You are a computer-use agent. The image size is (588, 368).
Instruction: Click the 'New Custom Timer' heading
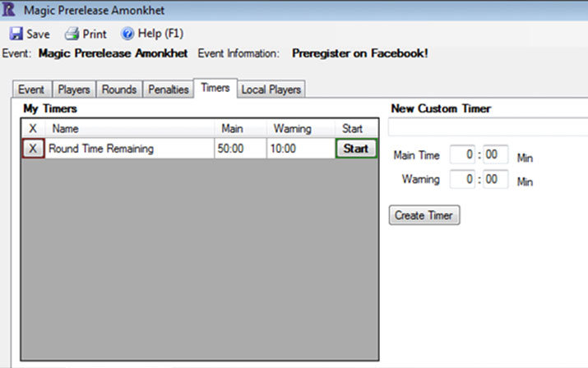click(441, 108)
